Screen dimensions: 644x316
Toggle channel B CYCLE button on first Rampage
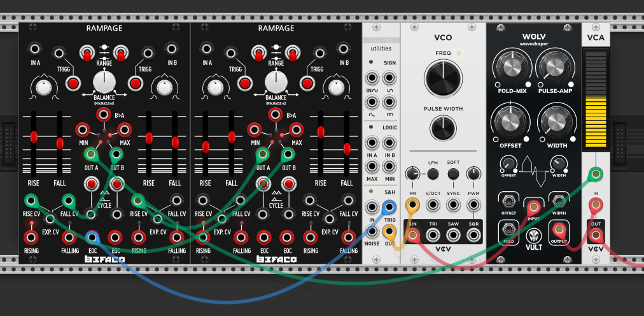[x=117, y=183]
